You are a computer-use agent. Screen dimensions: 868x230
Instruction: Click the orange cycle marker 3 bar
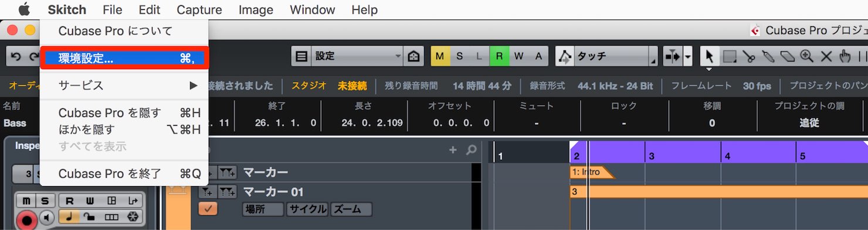coord(718,192)
